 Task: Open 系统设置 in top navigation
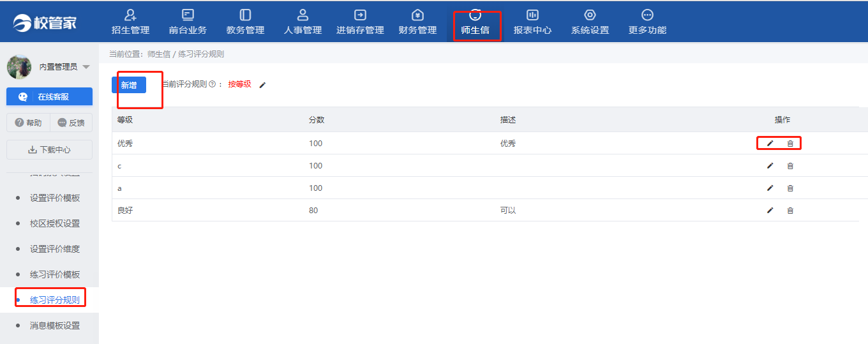click(590, 22)
